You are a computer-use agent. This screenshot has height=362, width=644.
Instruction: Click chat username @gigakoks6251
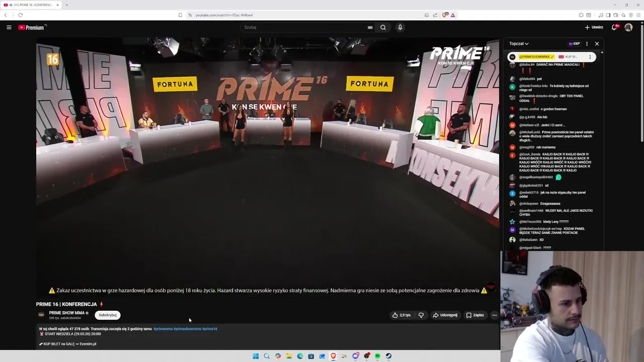click(531, 186)
